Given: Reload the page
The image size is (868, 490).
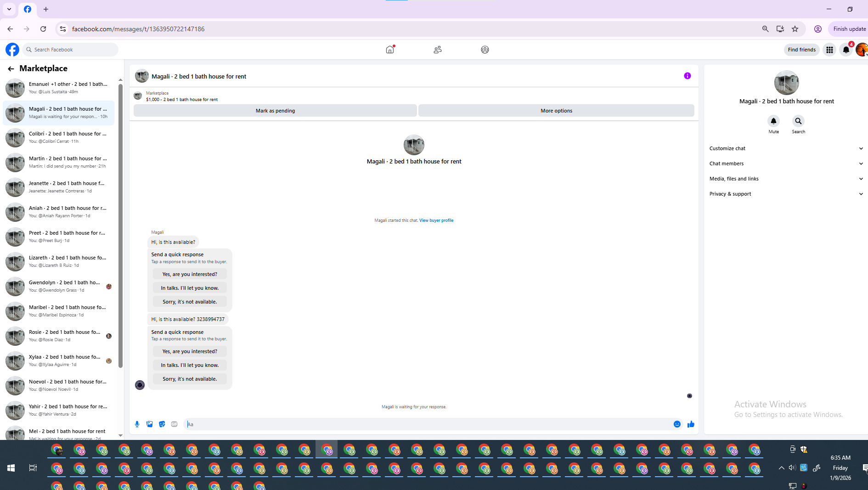Looking at the screenshot, I should coord(43,29).
